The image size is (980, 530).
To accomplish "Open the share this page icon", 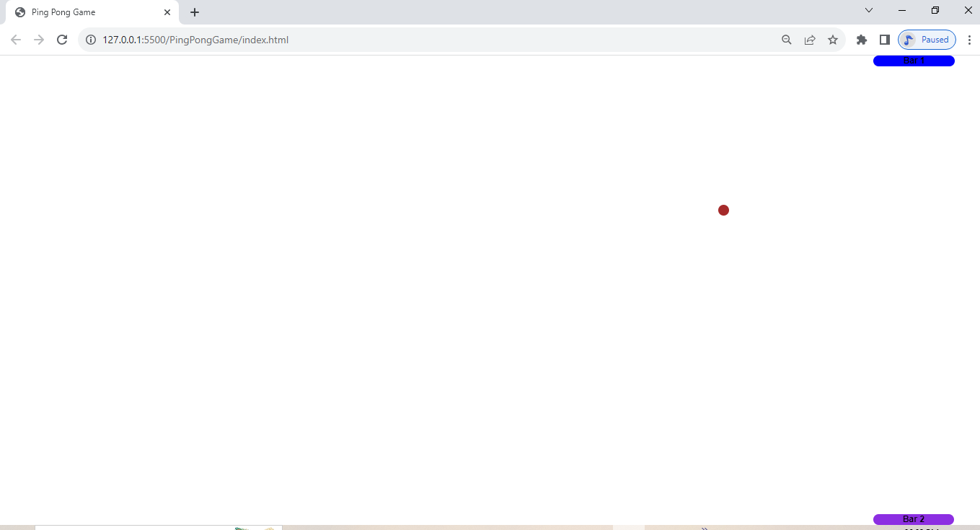I will pos(810,40).
